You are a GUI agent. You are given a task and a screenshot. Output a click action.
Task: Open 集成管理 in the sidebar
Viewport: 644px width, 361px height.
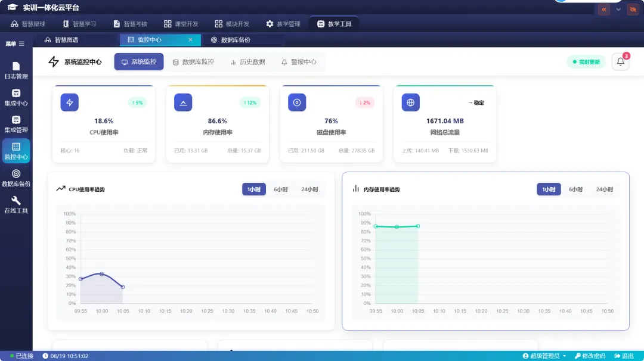pyautogui.click(x=16, y=125)
